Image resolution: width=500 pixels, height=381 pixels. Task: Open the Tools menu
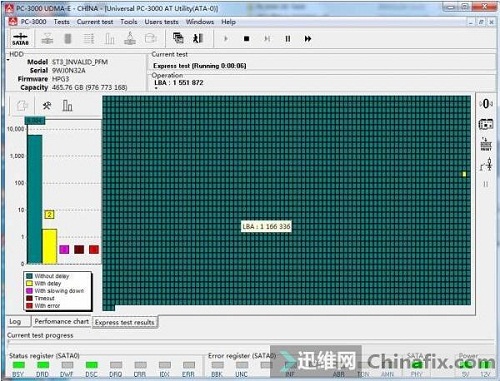129,22
